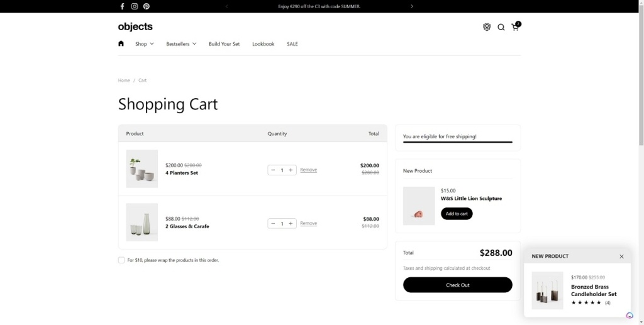This screenshot has height=325, width=644.
Task: Click the Check Out button
Action: pos(457,285)
